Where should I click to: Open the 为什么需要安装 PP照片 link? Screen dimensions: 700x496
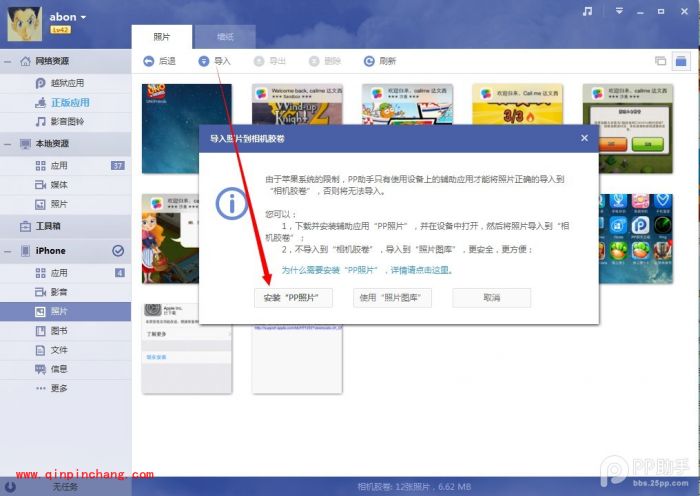click(x=367, y=270)
